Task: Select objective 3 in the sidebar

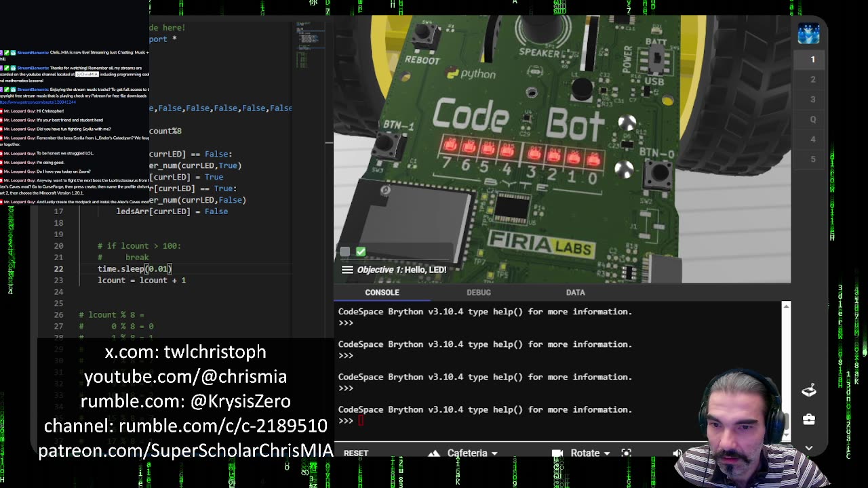Action: 812,100
